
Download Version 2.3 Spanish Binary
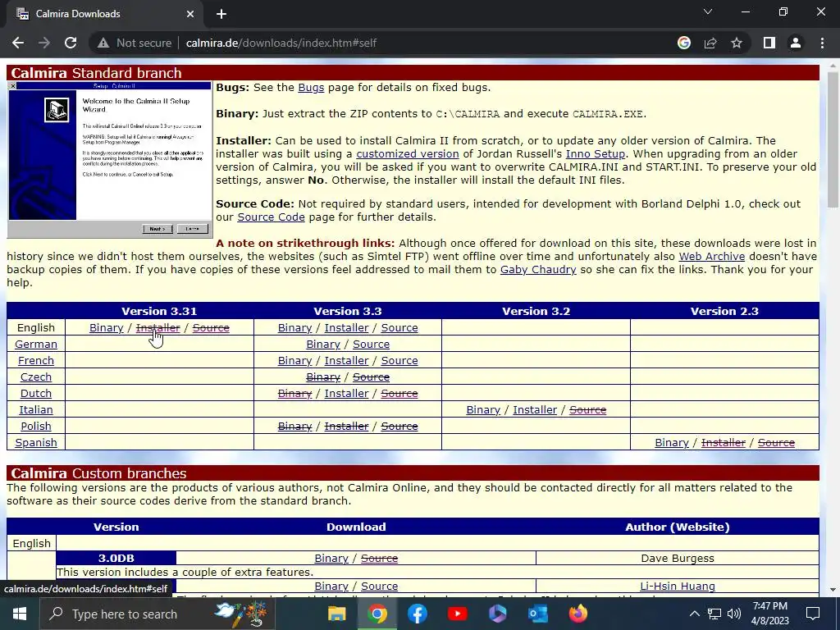coord(672,442)
